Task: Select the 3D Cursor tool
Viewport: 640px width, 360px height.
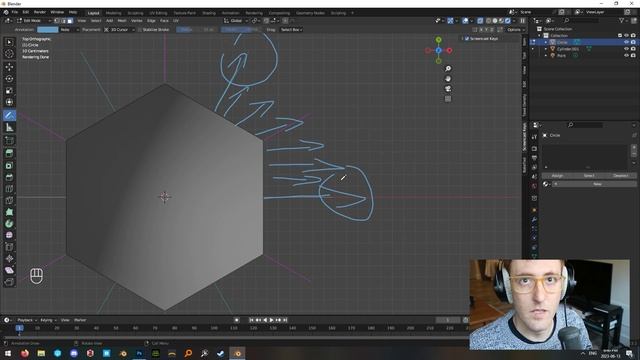Action: (9, 54)
